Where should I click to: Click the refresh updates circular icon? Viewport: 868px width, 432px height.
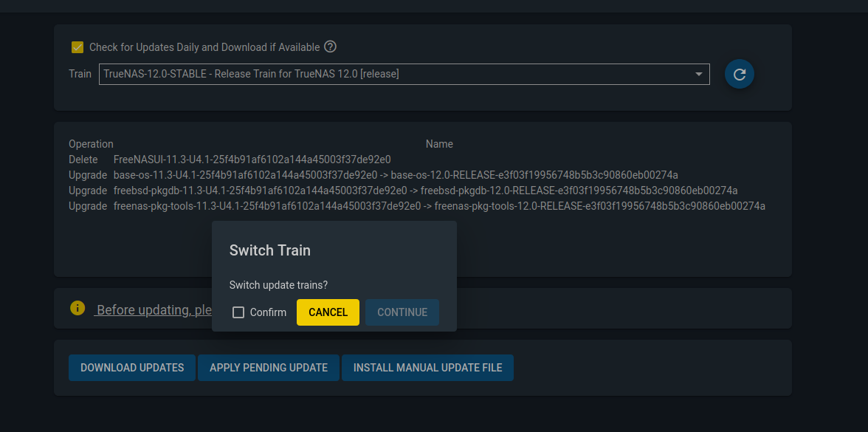[x=739, y=74]
